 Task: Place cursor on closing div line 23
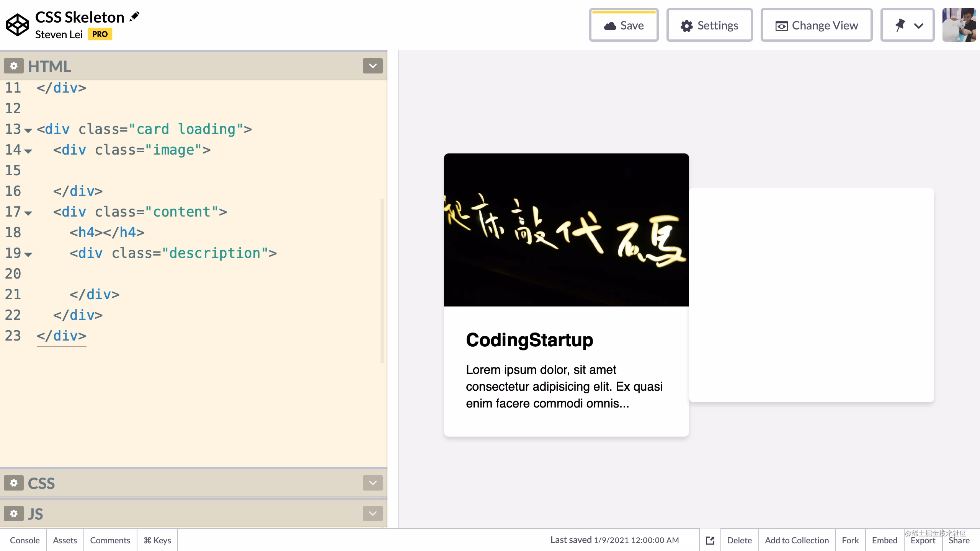[x=61, y=336]
